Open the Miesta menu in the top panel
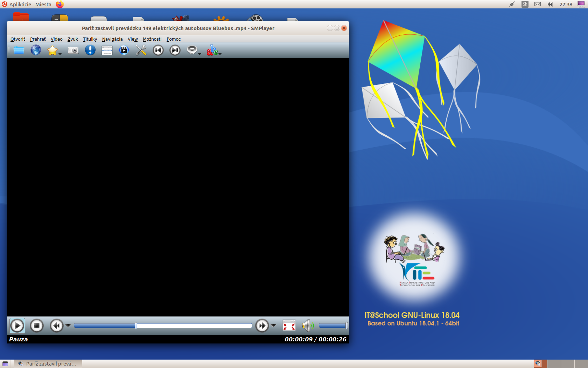This screenshot has height=368, width=588. click(x=43, y=4)
